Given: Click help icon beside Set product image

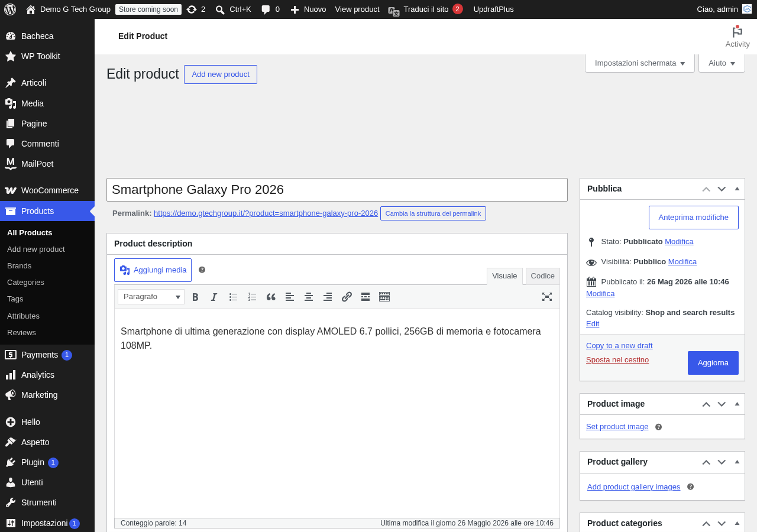Looking at the screenshot, I should tap(658, 427).
